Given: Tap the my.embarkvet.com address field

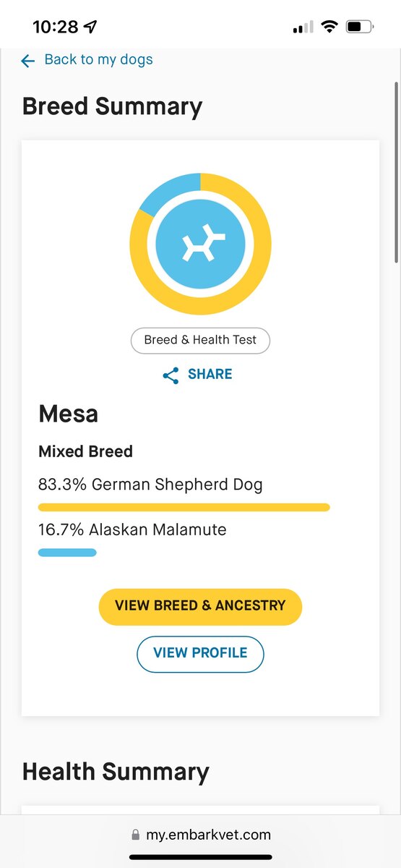Looking at the screenshot, I should pos(200,835).
